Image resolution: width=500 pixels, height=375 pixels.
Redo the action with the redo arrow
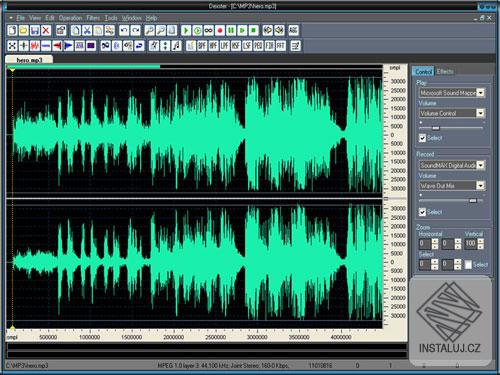pyautogui.click(x=136, y=30)
